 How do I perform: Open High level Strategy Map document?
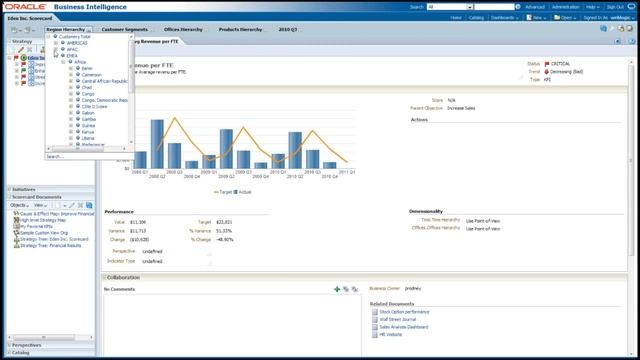click(43, 220)
